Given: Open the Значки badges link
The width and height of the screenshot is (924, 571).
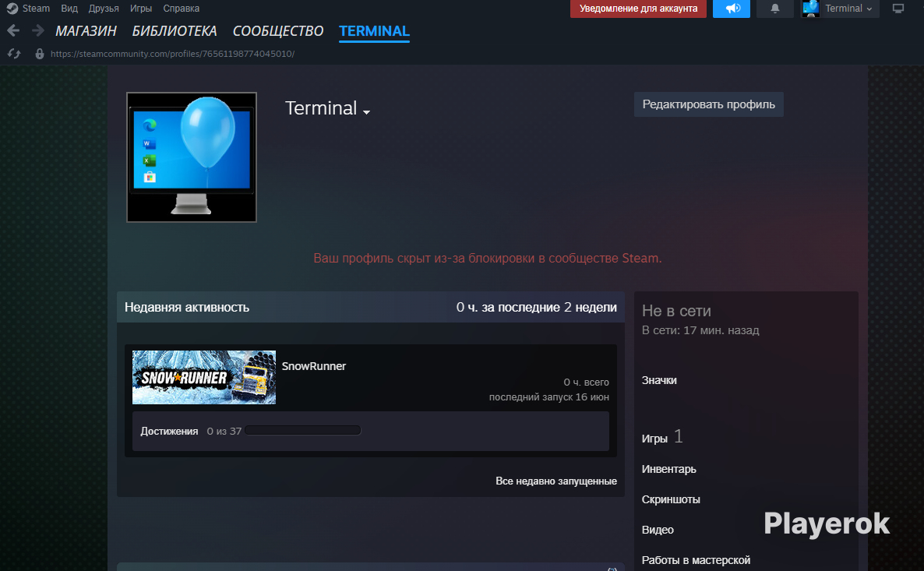Looking at the screenshot, I should pyautogui.click(x=659, y=380).
